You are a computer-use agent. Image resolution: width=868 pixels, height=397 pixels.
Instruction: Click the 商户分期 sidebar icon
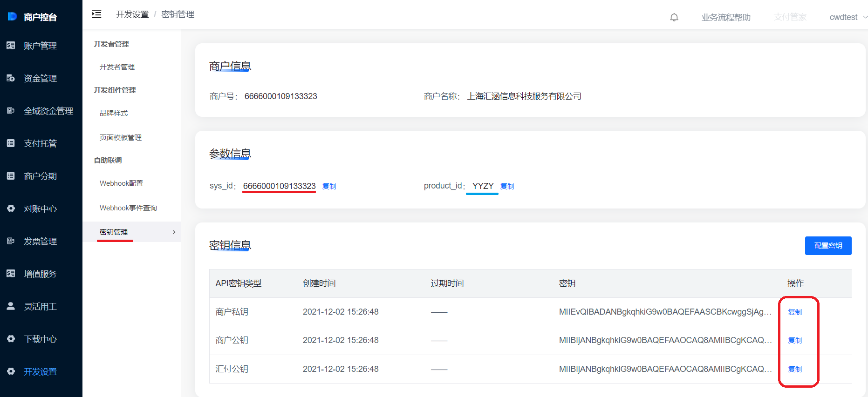point(11,176)
